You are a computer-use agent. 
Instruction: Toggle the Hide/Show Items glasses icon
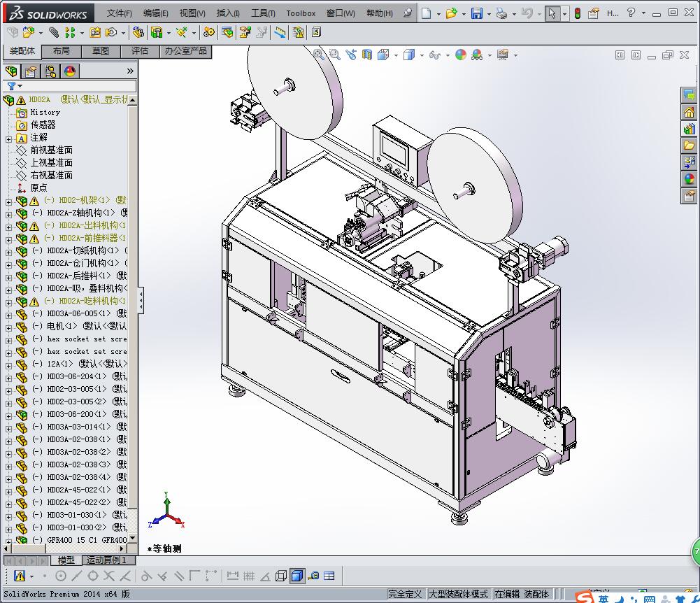click(x=434, y=55)
